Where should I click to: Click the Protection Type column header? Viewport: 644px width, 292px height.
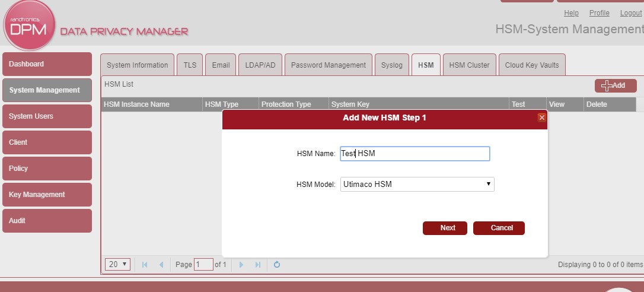(294, 104)
